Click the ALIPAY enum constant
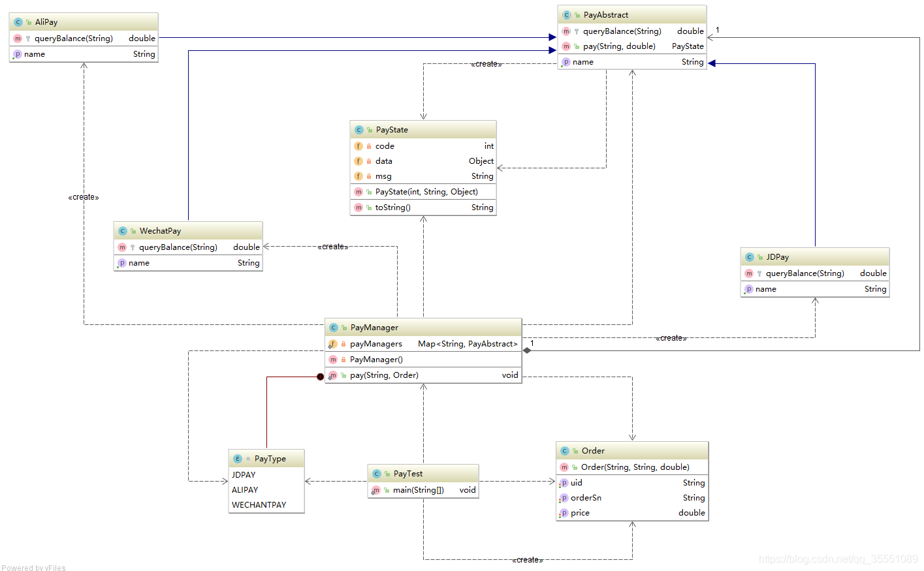 (245, 490)
